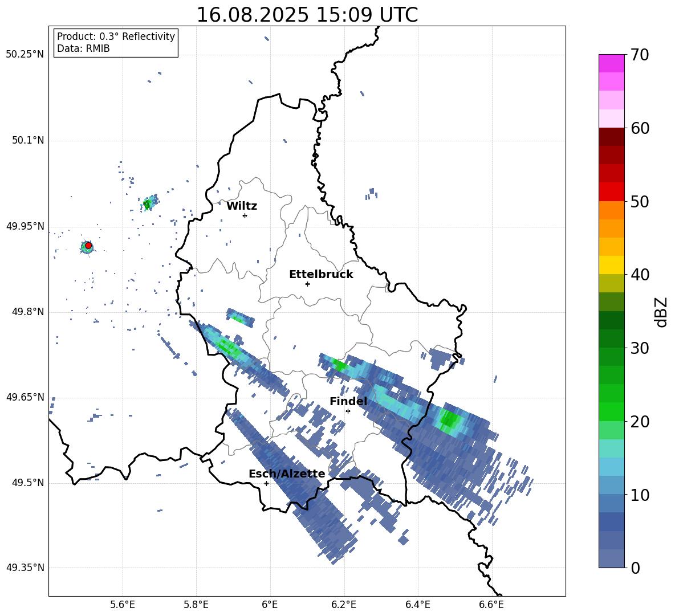Click the bright green swatch just above 20
Viewport: 675px width, 616px height.
tap(611, 412)
